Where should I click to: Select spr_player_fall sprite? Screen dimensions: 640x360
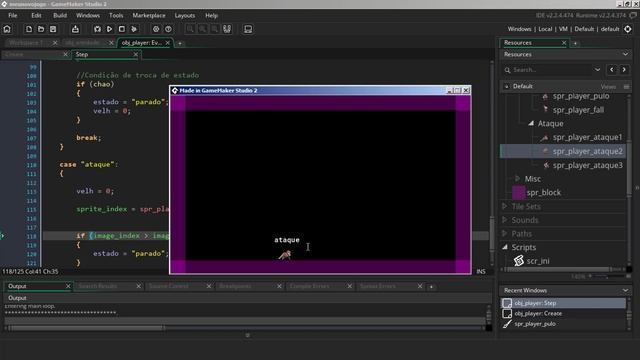578,110
